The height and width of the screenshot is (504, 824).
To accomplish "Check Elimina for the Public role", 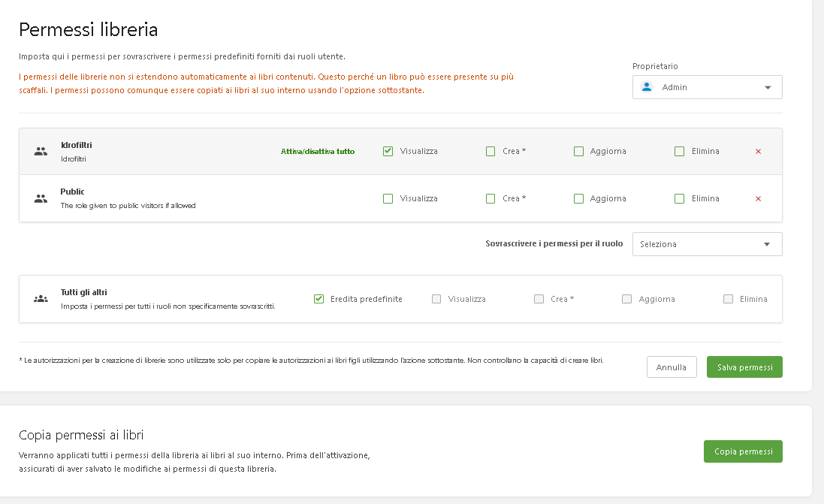I will (679, 198).
